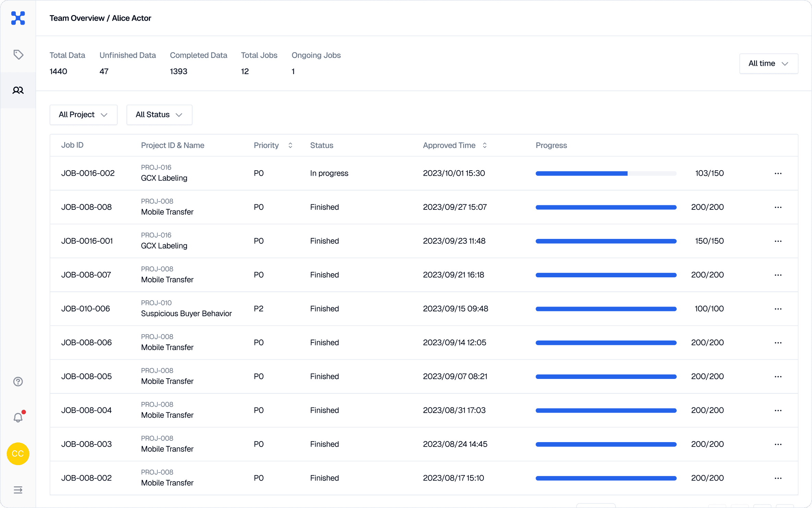Click the Ongoing Jobs label
Image resolution: width=812 pixels, height=508 pixels.
pos(316,55)
